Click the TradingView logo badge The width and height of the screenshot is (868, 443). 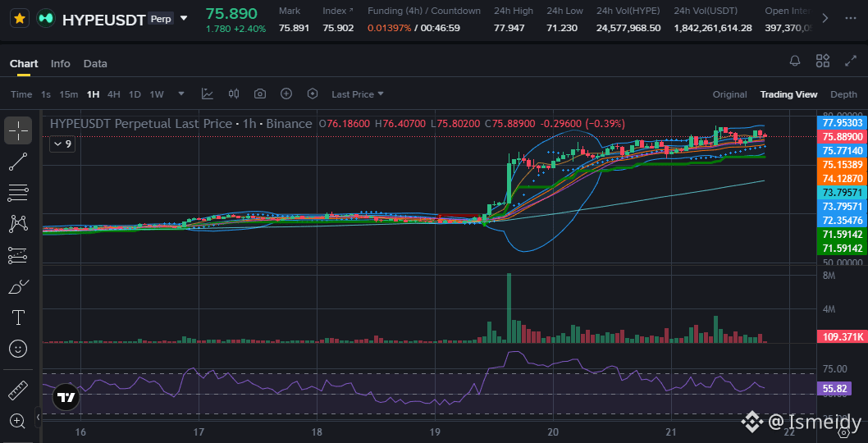(66, 398)
